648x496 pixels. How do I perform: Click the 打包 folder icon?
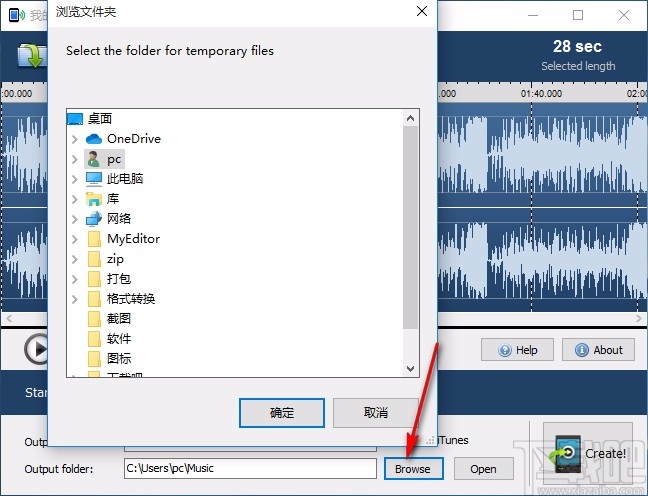94,279
